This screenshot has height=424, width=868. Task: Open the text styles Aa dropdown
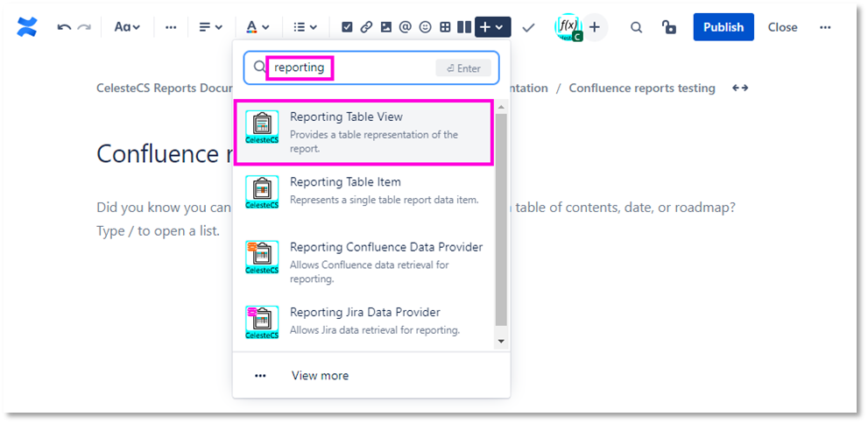127,27
